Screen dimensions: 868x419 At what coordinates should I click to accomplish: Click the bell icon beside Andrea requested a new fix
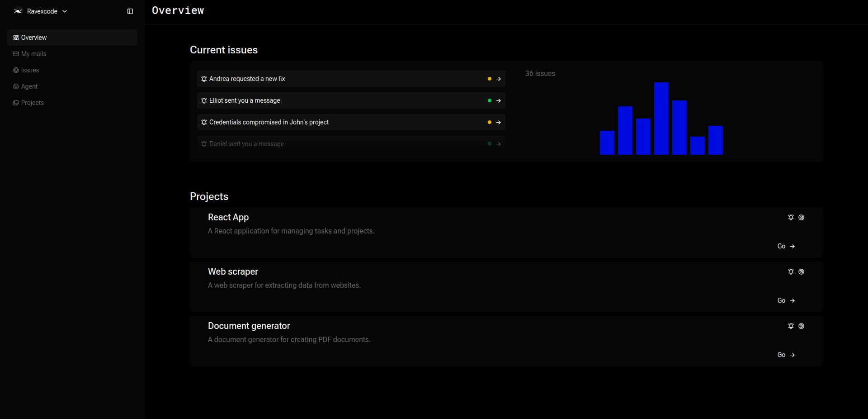click(204, 79)
